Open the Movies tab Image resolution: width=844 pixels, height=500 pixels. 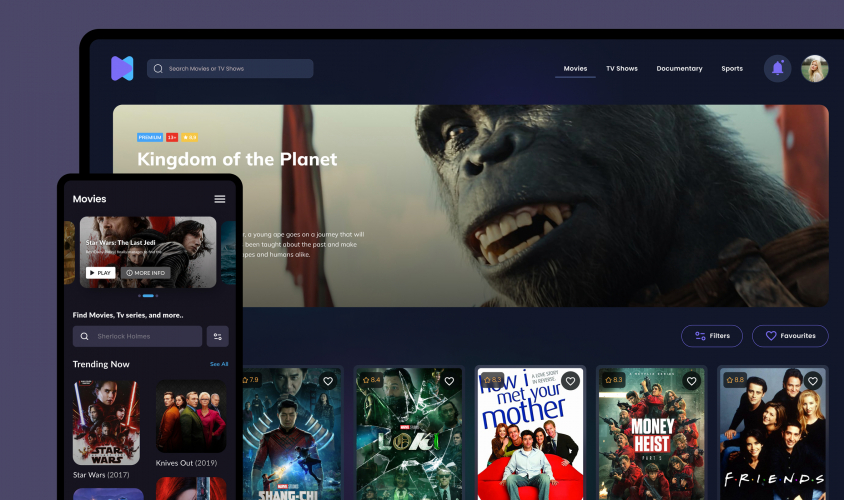pyautogui.click(x=575, y=68)
